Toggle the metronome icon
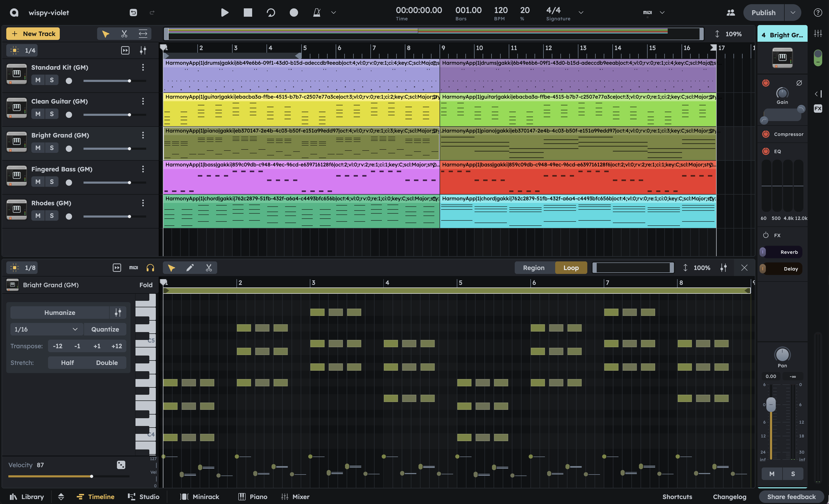Viewport: 829px width, 504px height. pyautogui.click(x=317, y=13)
